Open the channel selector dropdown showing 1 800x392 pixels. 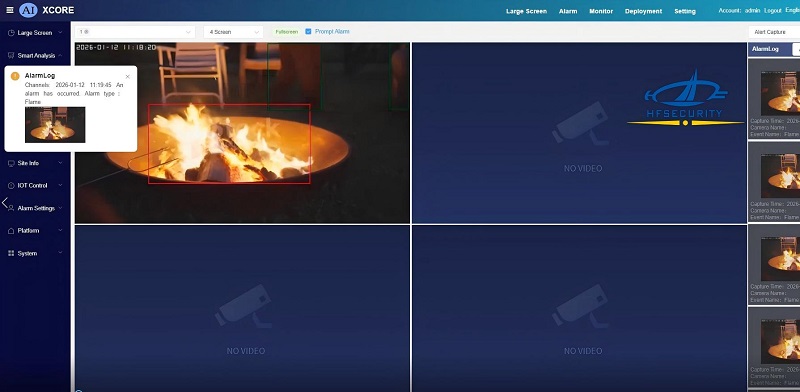coord(135,32)
